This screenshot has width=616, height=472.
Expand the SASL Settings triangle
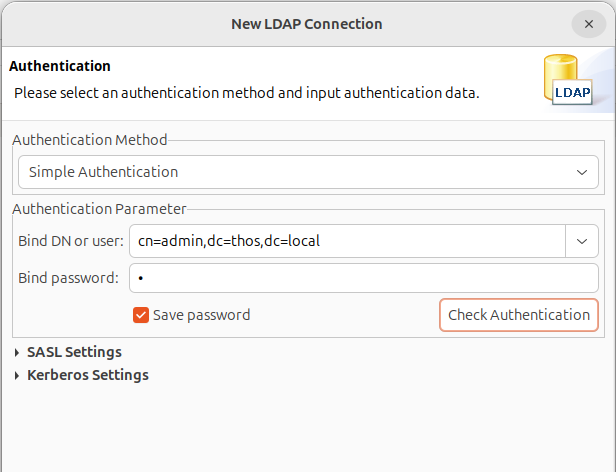tap(17, 353)
